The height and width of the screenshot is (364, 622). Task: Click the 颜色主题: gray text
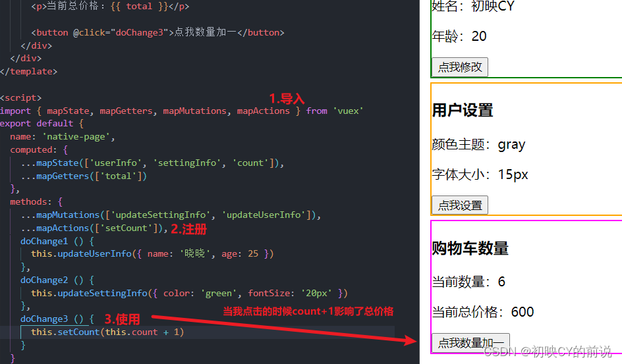coord(478,145)
